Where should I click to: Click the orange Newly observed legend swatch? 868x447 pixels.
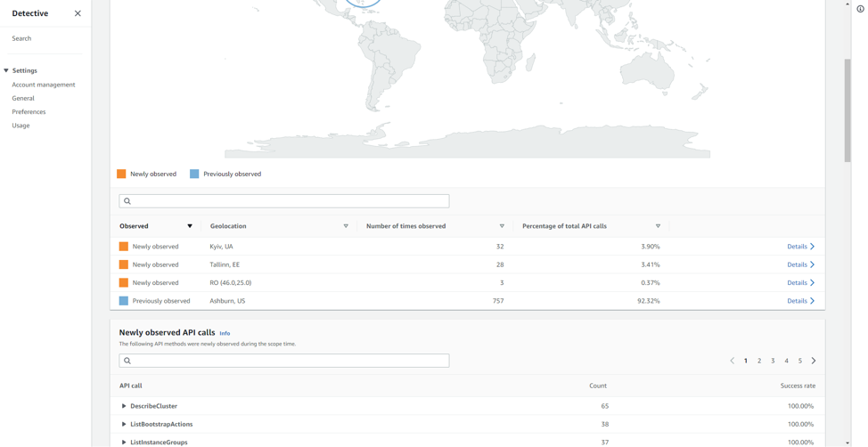pyautogui.click(x=121, y=174)
